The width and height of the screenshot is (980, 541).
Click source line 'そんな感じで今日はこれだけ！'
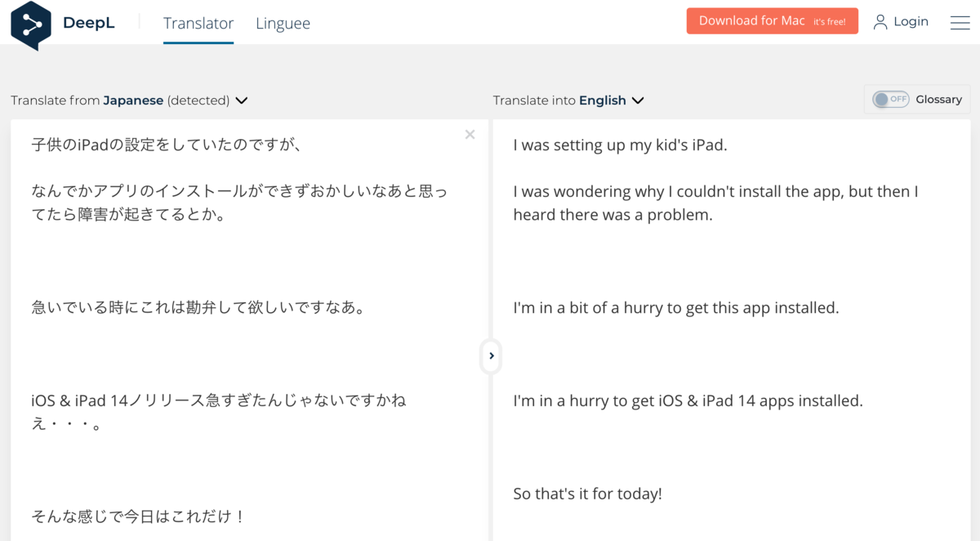click(139, 516)
